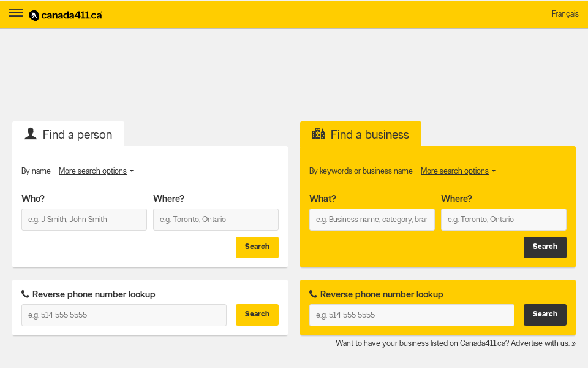Focus the What? business keyword field
Image resolution: width=588 pixels, height=368 pixels.
point(372,220)
